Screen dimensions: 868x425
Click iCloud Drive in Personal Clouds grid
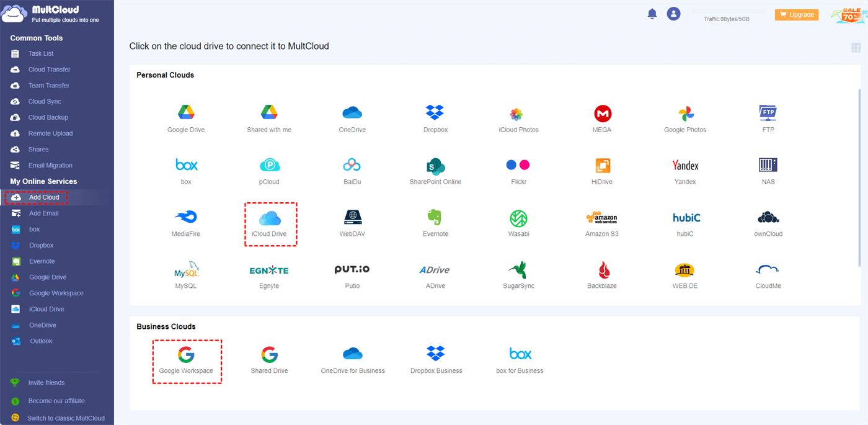coord(270,223)
